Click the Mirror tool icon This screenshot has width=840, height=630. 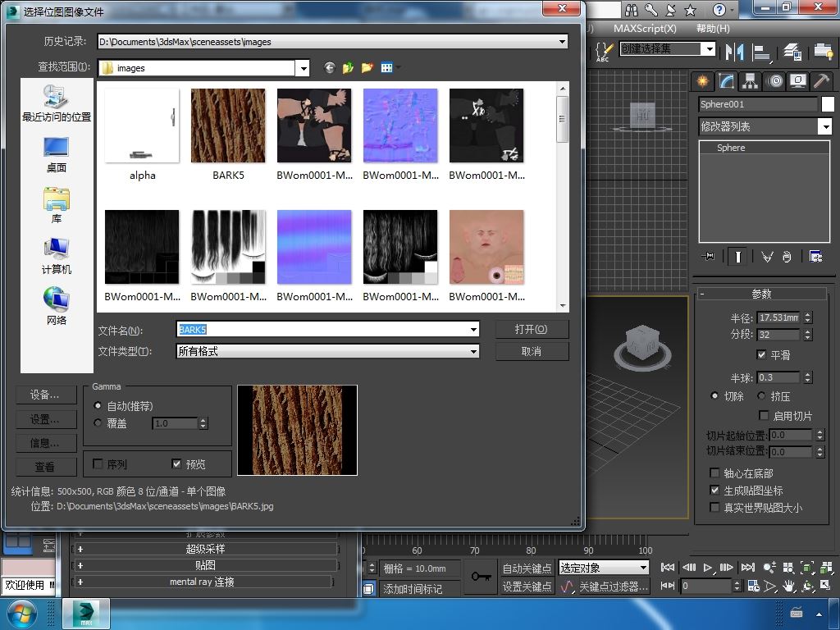click(x=734, y=52)
